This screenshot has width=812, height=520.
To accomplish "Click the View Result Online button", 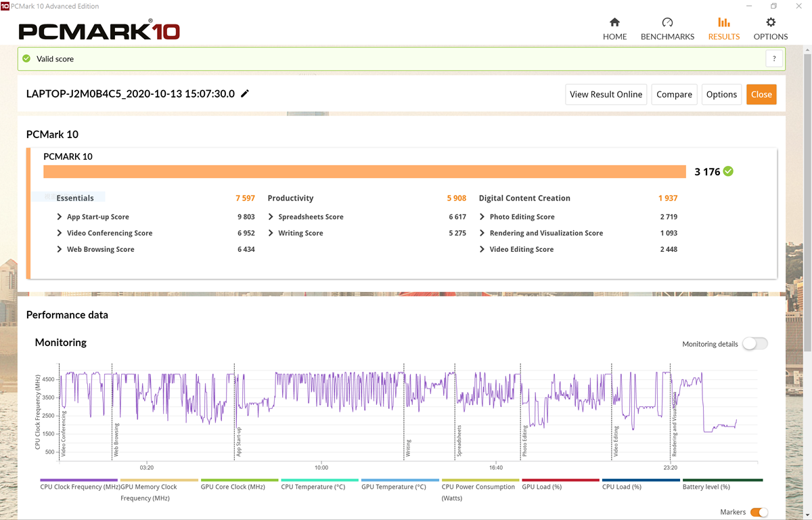I will click(606, 94).
